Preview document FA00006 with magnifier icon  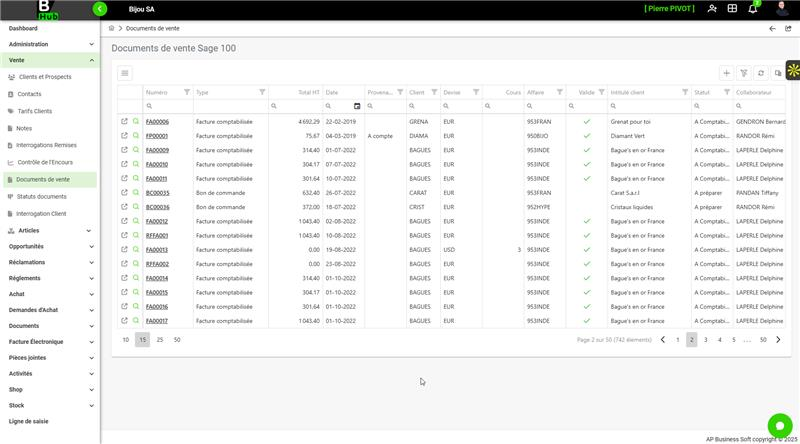pos(136,121)
